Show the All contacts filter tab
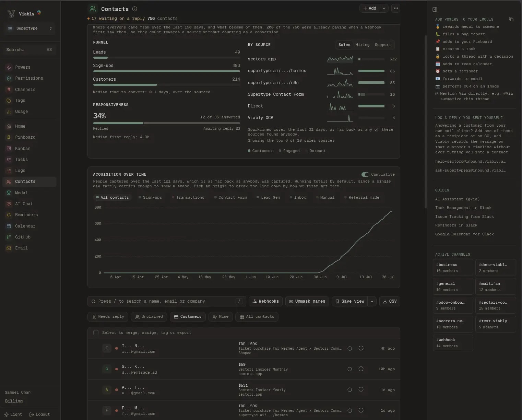 (257, 317)
